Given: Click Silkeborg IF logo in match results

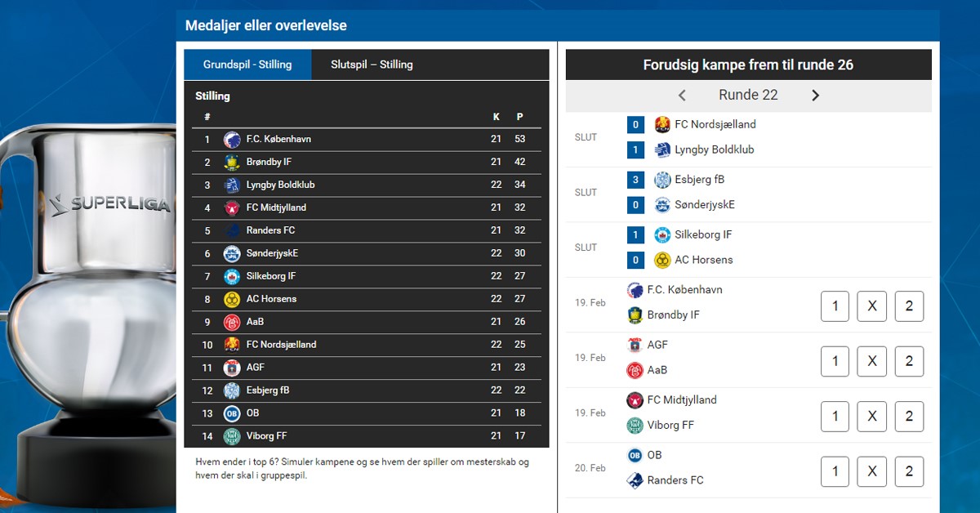Looking at the screenshot, I should tap(662, 235).
